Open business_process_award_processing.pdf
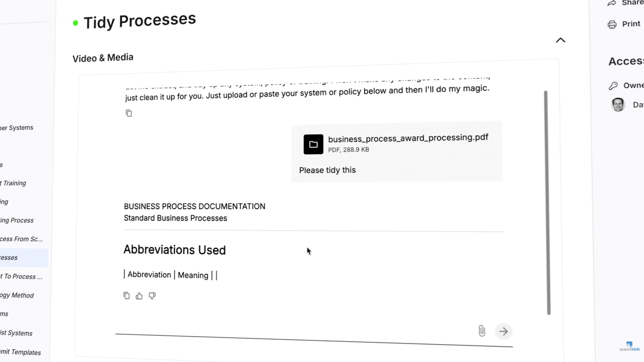The width and height of the screenshot is (644, 362). 408,138
